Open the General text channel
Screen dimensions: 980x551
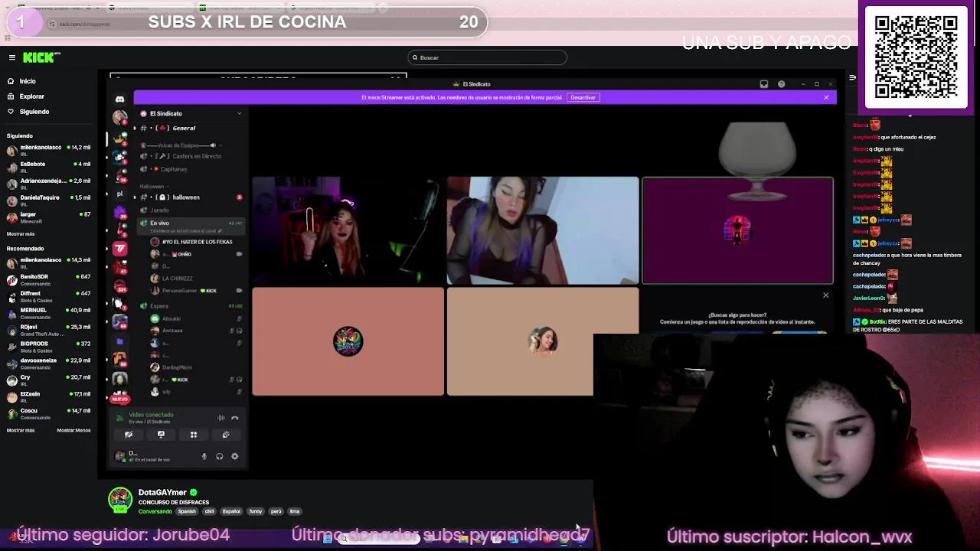(x=191, y=128)
